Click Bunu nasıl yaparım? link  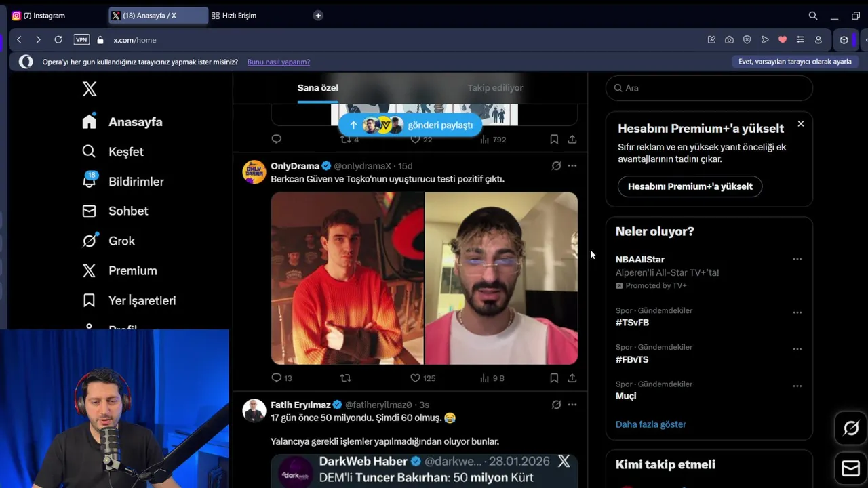pyautogui.click(x=279, y=62)
